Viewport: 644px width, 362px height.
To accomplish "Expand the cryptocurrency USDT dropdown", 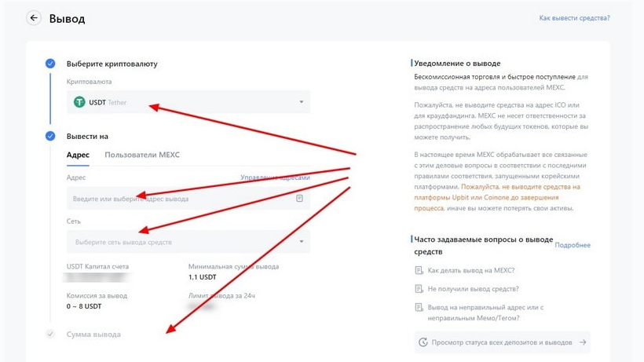I will pos(301,102).
